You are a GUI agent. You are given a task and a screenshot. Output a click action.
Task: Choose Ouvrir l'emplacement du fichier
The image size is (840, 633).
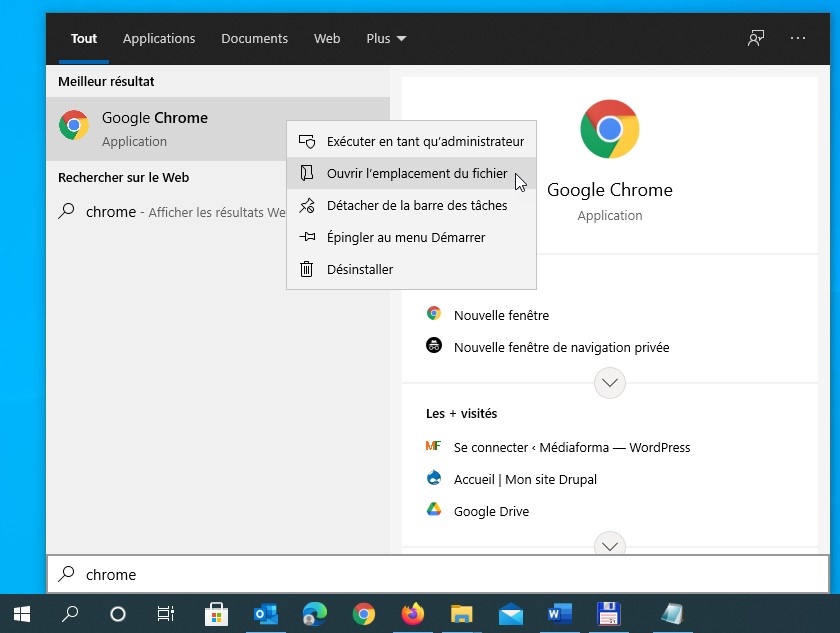416,173
